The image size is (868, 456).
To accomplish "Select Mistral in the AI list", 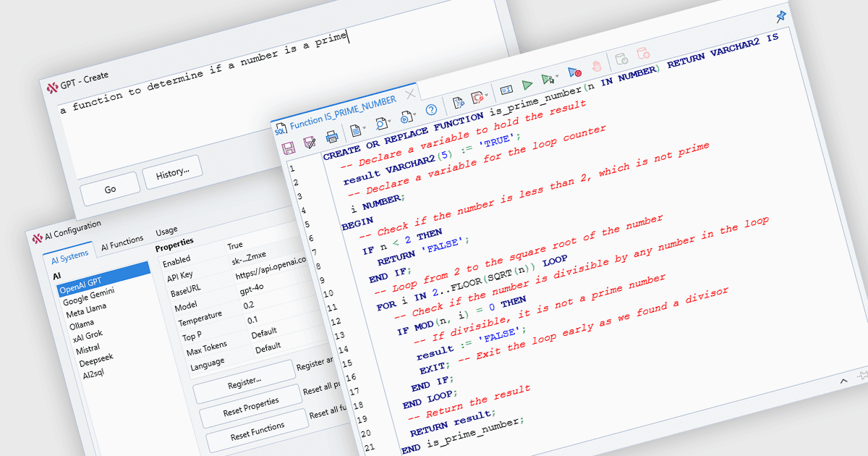I will pos(88,350).
